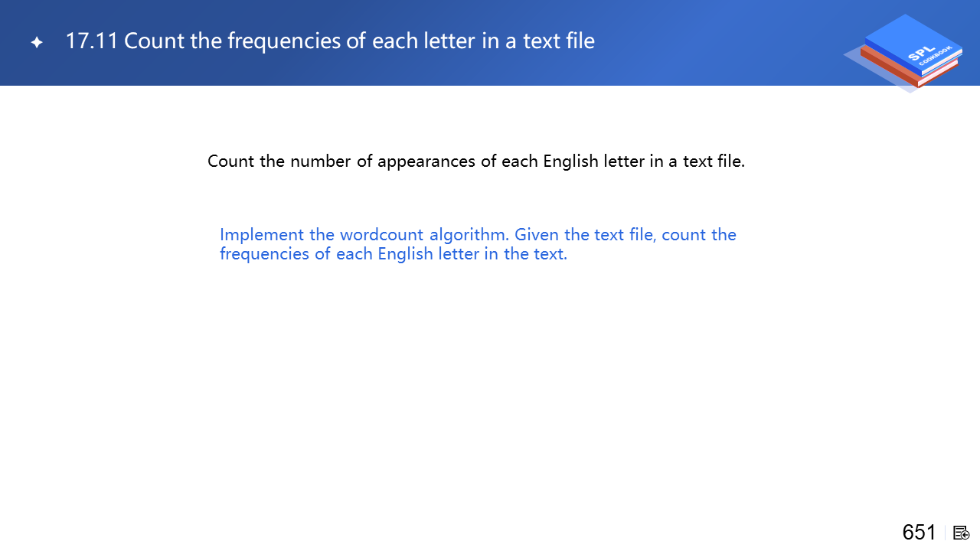The height and width of the screenshot is (551, 980).
Task: Click the word "Count" in black sentence
Action: point(230,161)
